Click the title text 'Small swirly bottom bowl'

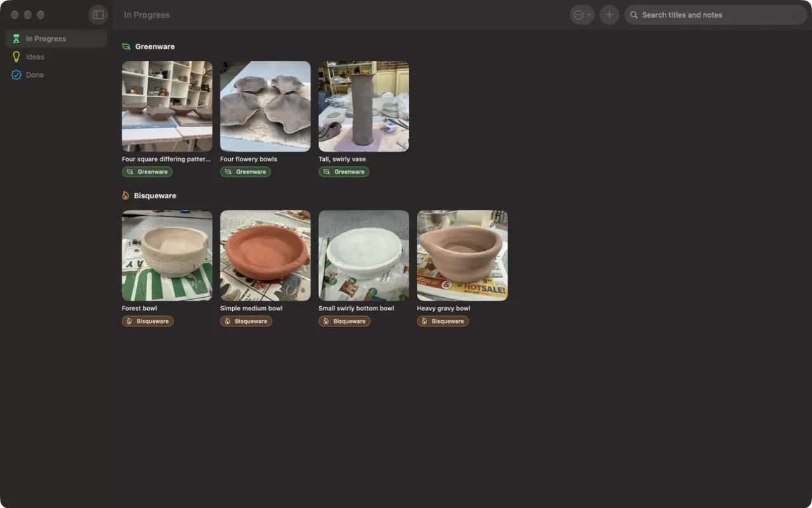357,309
